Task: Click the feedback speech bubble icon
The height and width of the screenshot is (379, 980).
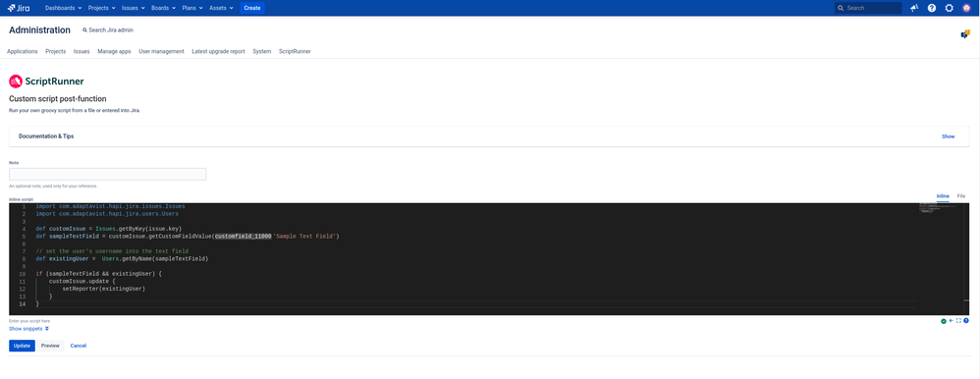Action: point(965,34)
